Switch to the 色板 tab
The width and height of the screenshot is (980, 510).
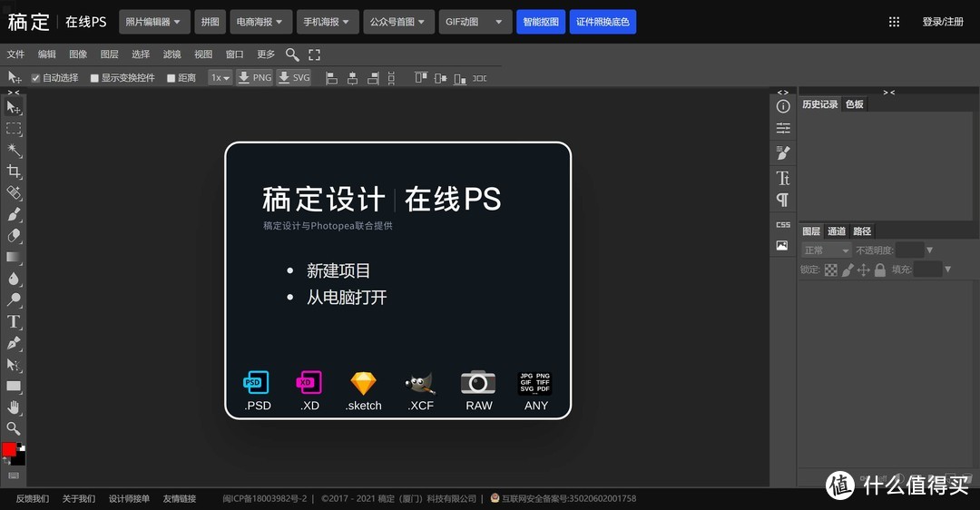tap(855, 104)
